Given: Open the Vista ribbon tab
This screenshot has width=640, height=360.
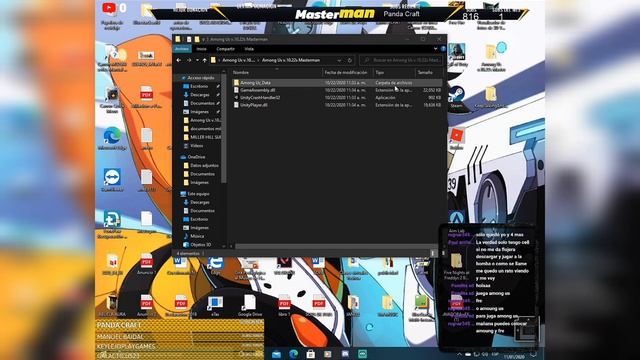Looking at the screenshot, I should tap(249, 49).
